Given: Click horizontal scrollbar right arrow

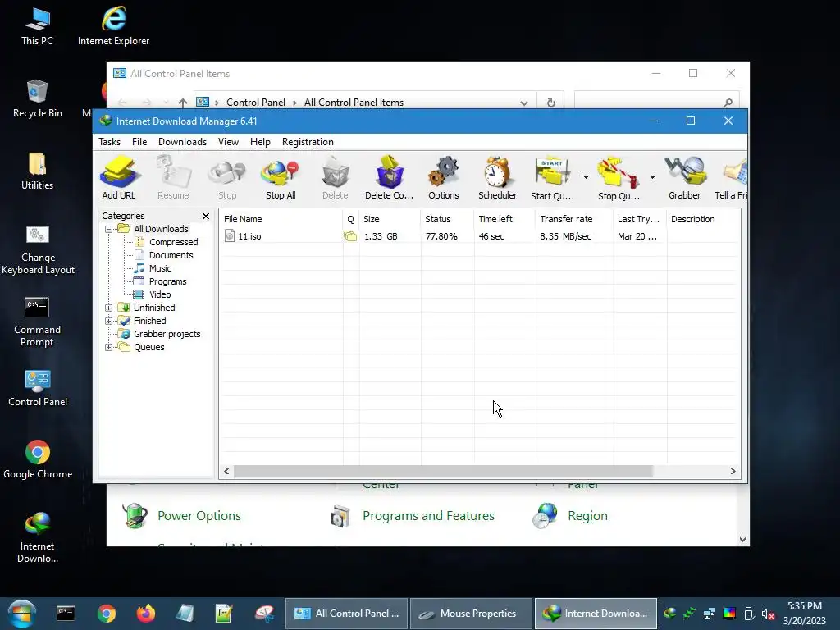Looking at the screenshot, I should click(x=733, y=472).
